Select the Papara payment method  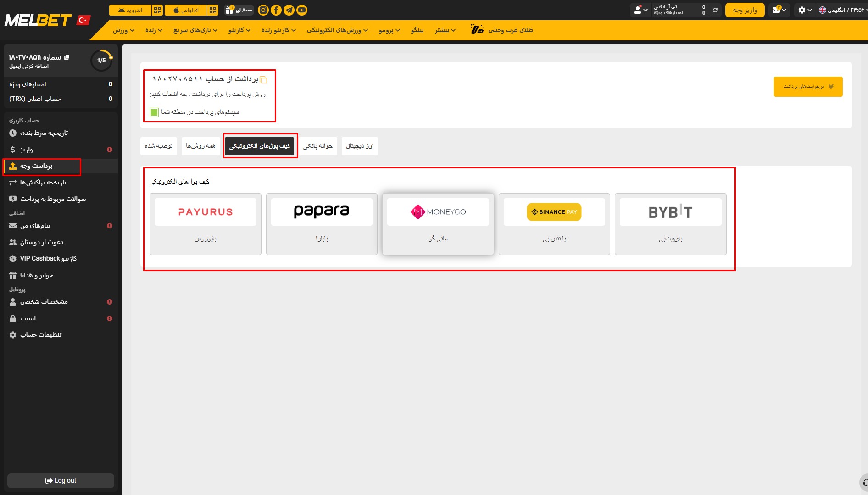[x=322, y=224]
